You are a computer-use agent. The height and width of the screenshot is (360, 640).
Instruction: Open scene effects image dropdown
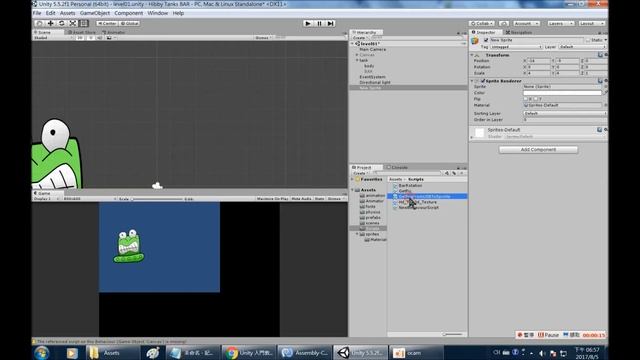(110, 38)
